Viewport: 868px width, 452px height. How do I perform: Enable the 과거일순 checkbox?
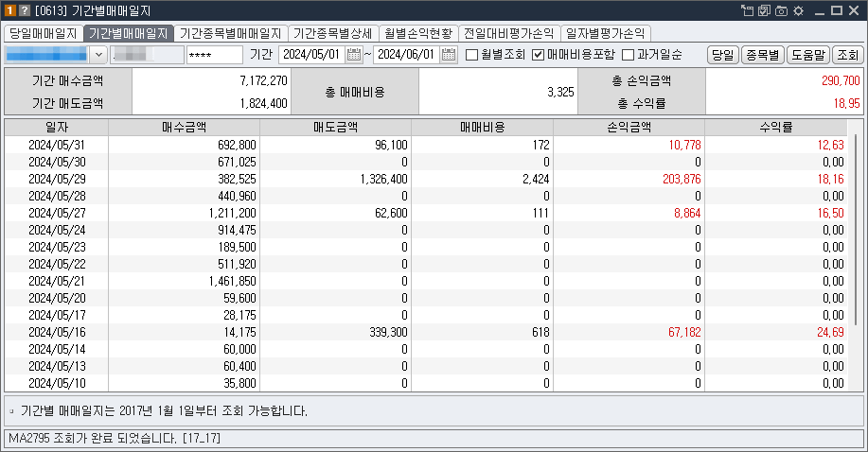pyautogui.click(x=628, y=55)
